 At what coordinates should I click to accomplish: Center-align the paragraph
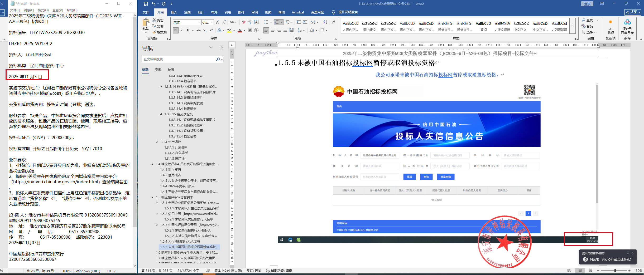[x=273, y=31]
